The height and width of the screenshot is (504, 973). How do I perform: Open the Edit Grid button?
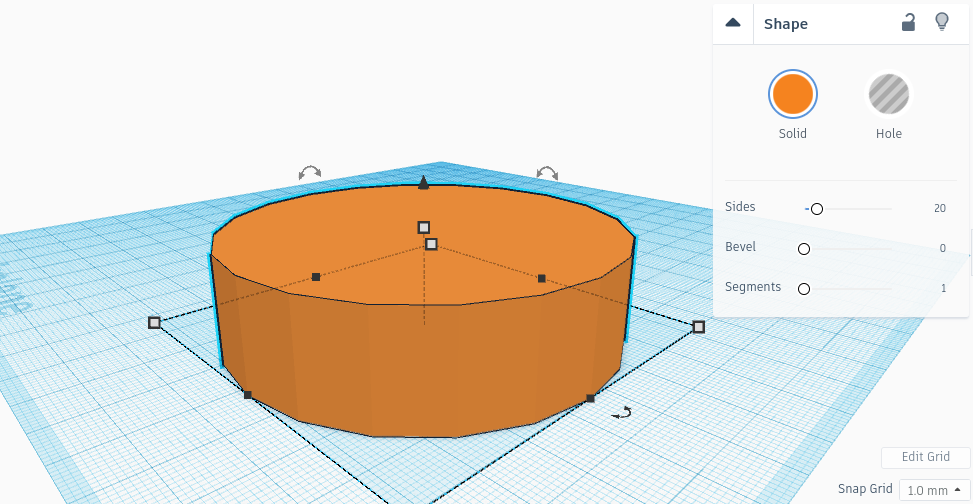925,457
